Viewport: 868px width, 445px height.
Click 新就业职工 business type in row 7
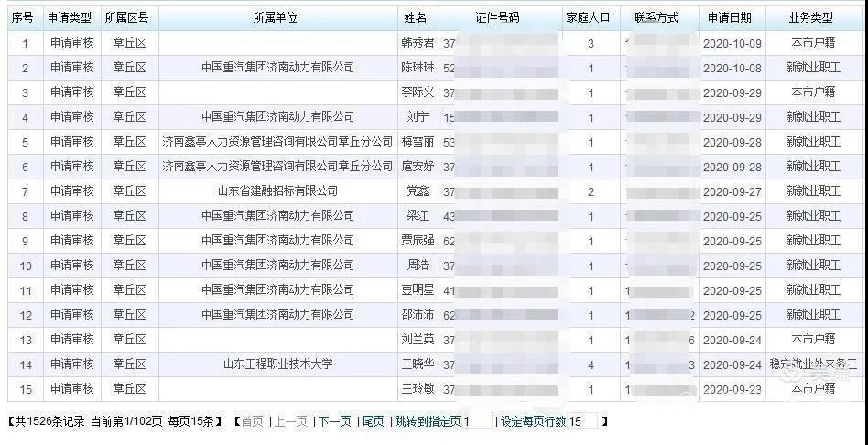(813, 191)
